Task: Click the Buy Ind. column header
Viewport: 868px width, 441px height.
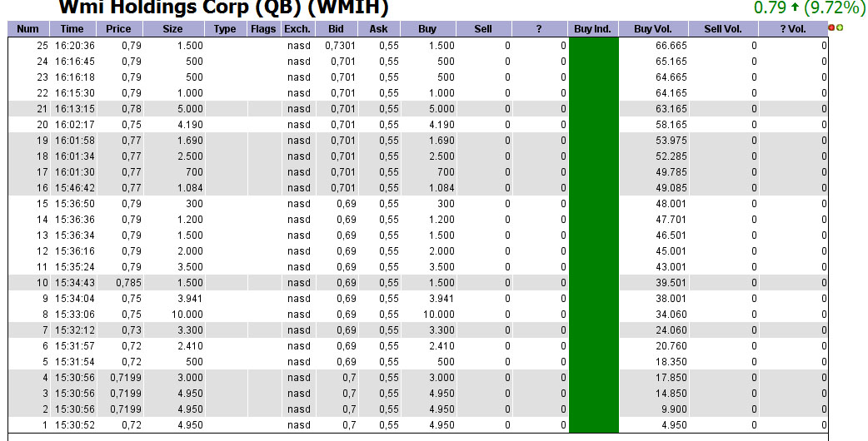Action: point(593,29)
